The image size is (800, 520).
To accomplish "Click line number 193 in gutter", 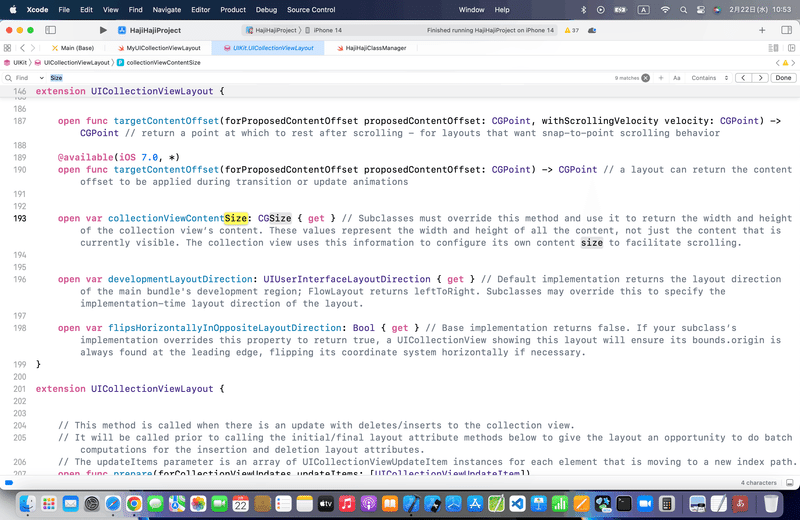I will pyautogui.click(x=20, y=218).
